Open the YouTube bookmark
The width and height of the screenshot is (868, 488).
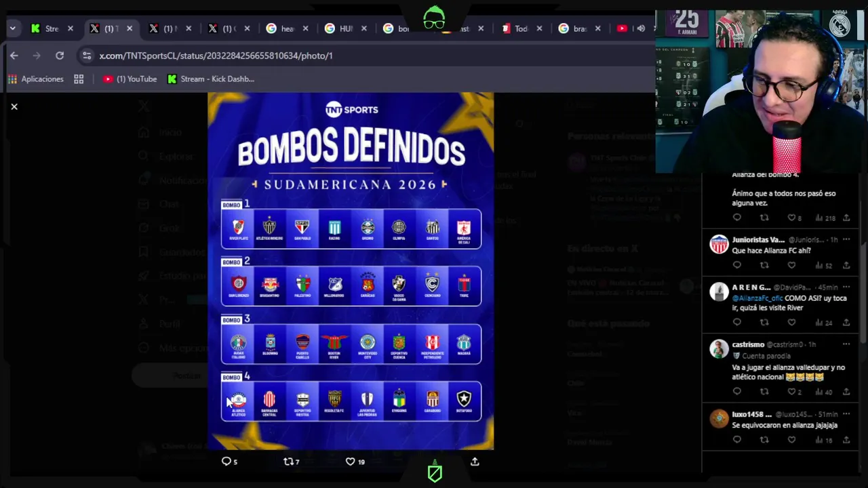pyautogui.click(x=130, y=79)
